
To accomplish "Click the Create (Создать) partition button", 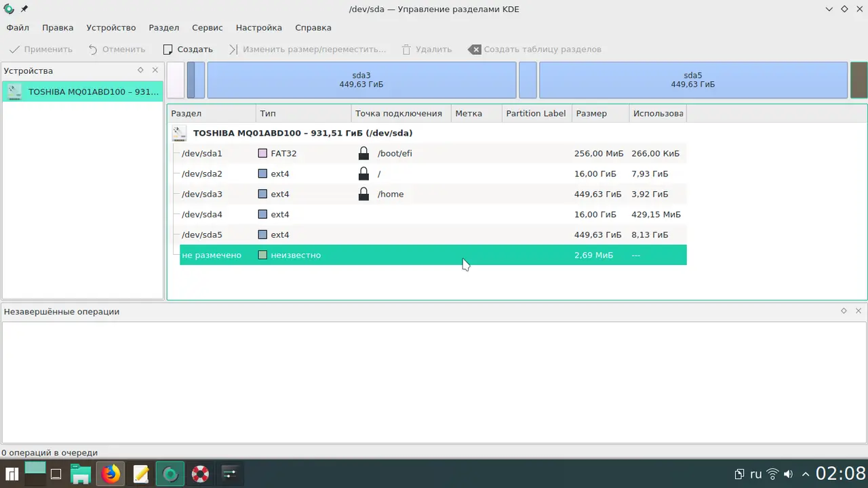I will pyautogui.click(x=188, y=49).
